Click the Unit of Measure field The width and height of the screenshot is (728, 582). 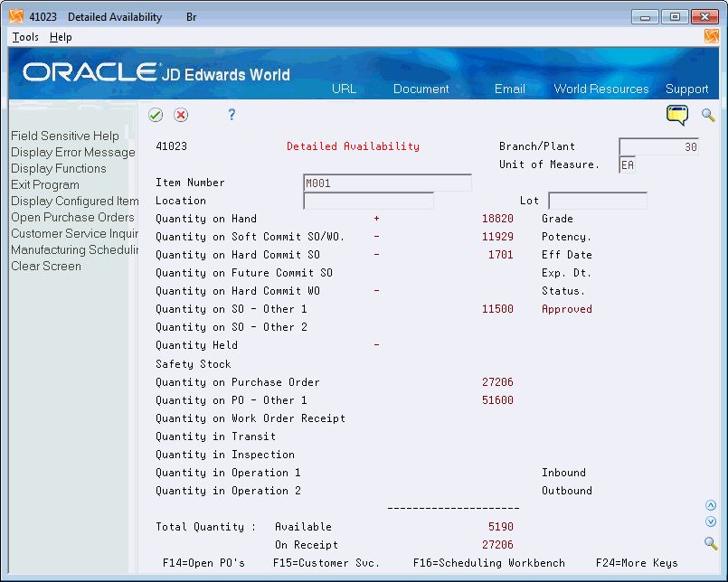[x=627, y=164]
